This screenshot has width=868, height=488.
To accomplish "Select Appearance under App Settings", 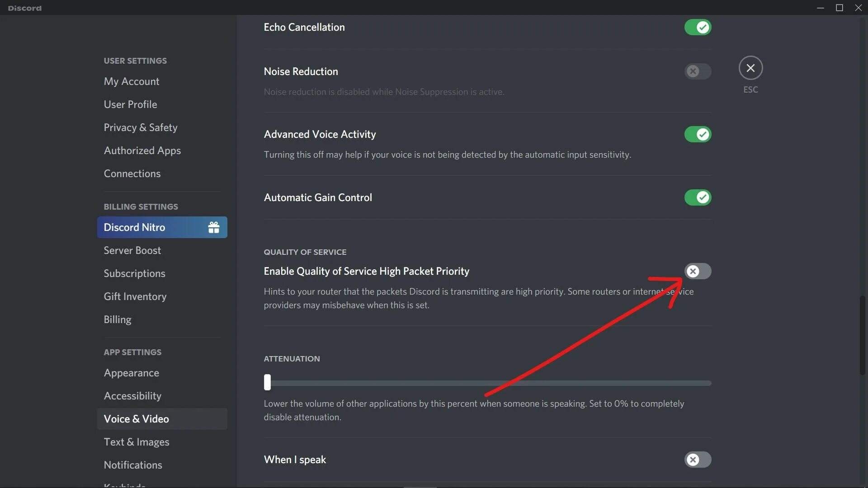I will coord(131,372).
